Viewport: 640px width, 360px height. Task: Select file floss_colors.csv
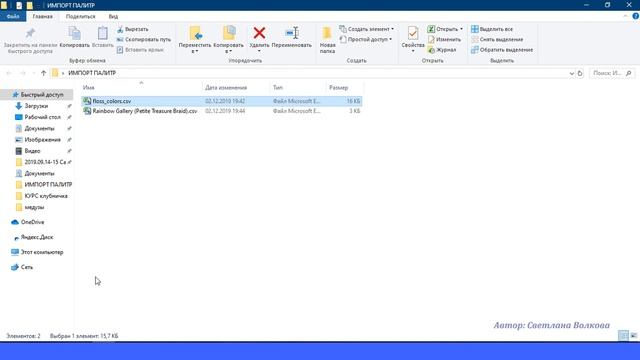tap(111, 101)
